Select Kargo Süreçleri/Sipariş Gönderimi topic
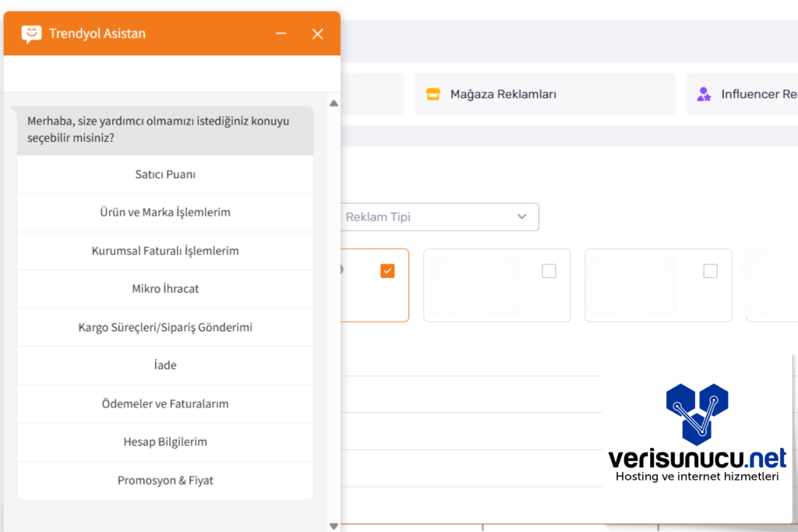The image size is (798, 532). [165, 327]
